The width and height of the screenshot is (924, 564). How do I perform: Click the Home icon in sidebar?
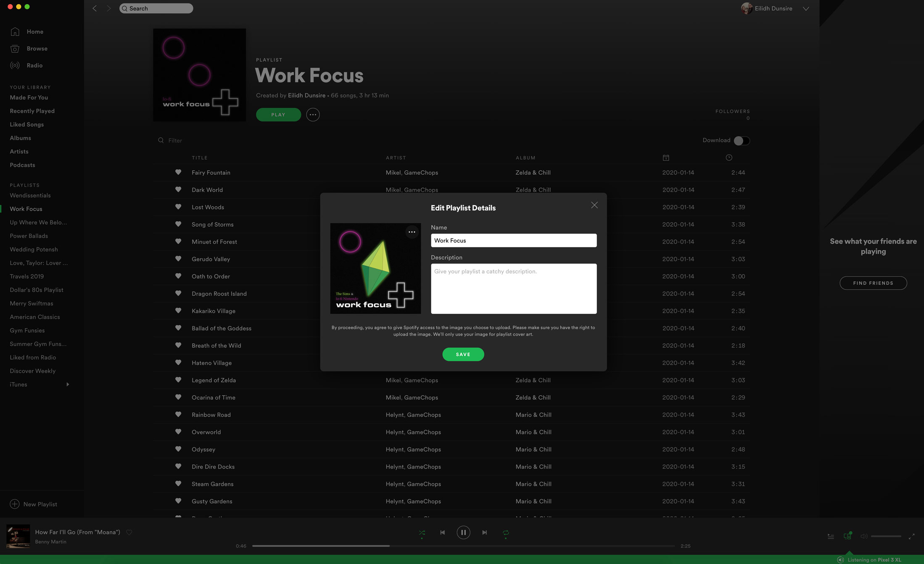coord(15,32)
